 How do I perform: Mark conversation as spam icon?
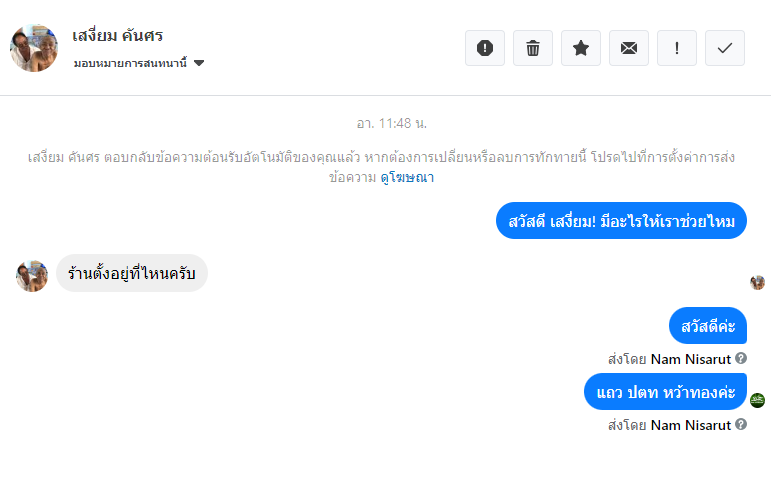coord(485,48)
